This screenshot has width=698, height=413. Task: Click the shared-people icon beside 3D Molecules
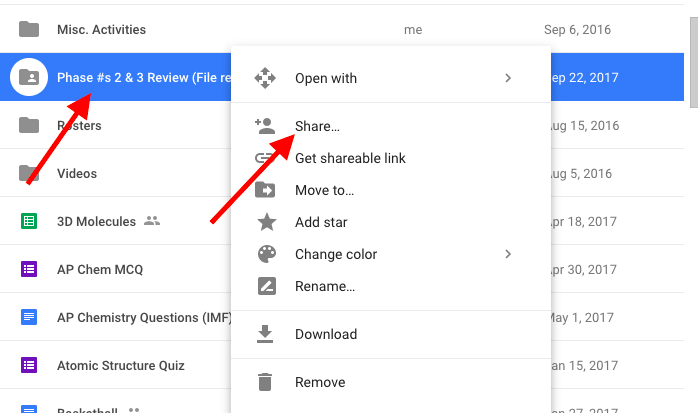(x=152, y=221)
